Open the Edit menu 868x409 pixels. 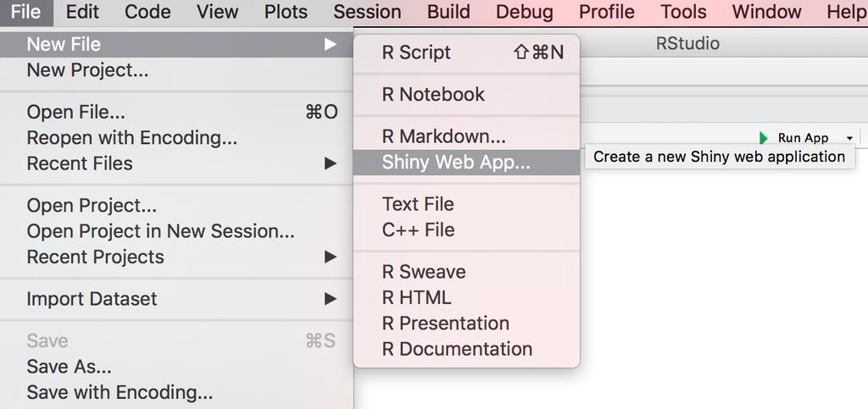point(82,12)
